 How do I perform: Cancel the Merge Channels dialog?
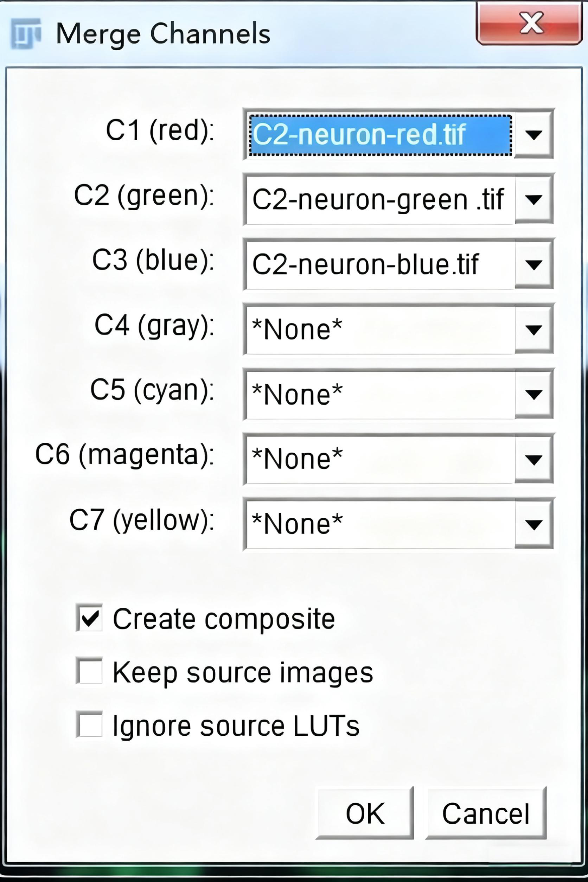tap(486, 812)
